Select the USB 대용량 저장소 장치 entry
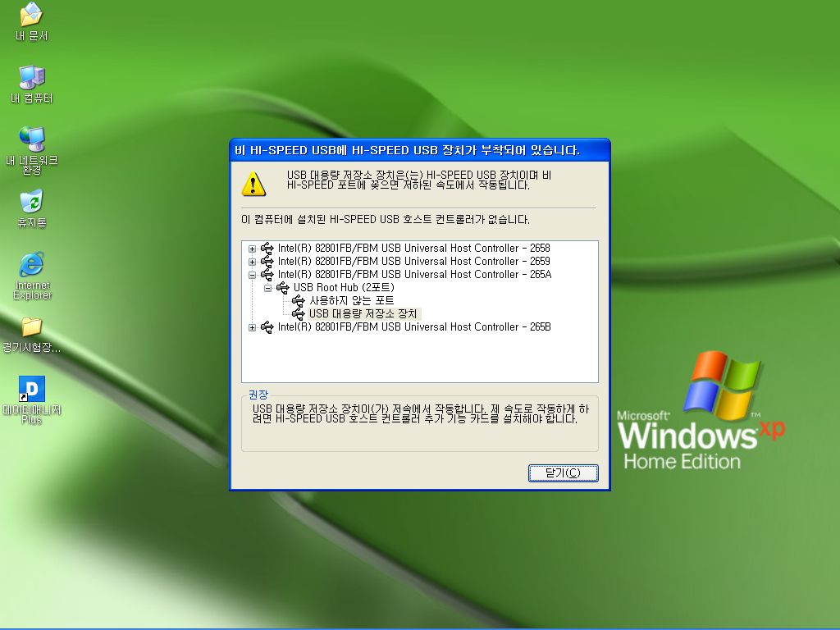840x630 pixels. (x=363, y=314)
